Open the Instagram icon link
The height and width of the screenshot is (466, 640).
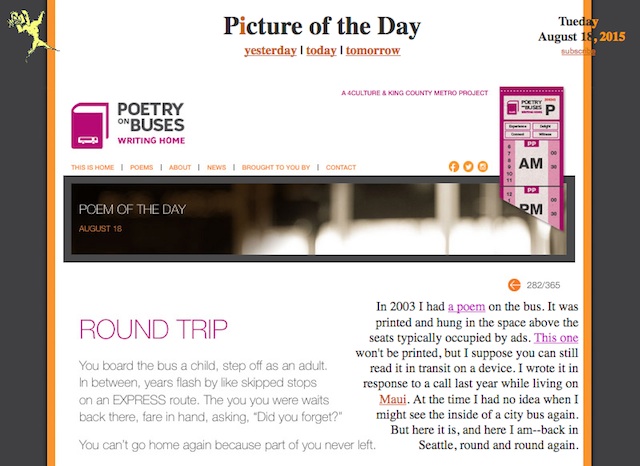click(483, 166)
